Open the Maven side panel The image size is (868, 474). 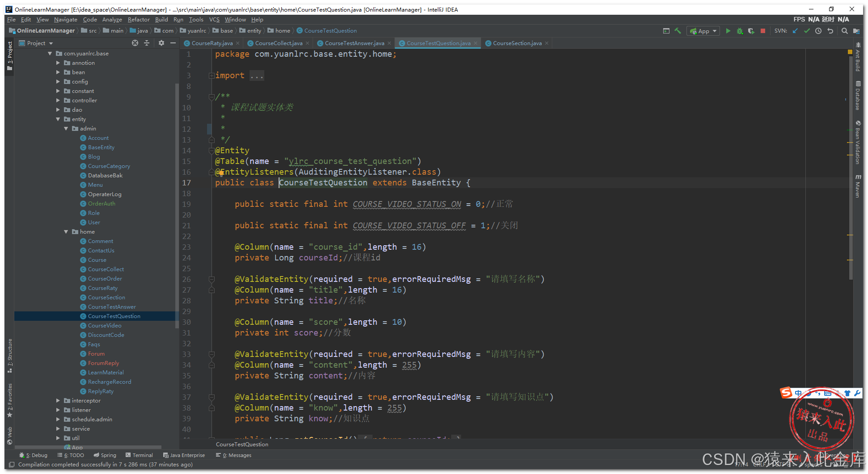(x=858, y=186)
